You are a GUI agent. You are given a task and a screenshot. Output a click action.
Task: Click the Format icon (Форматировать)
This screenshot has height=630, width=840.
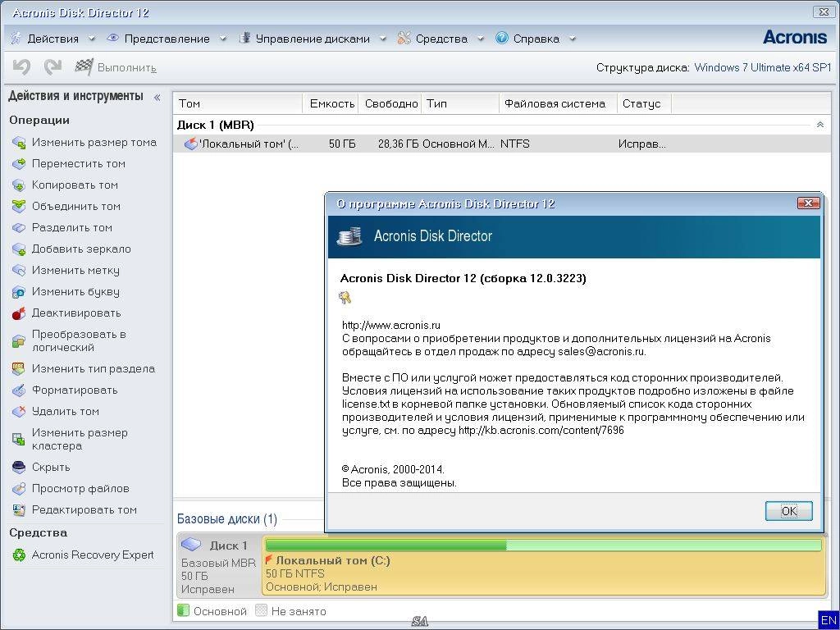pyautogui.click(x=19, y=390)
